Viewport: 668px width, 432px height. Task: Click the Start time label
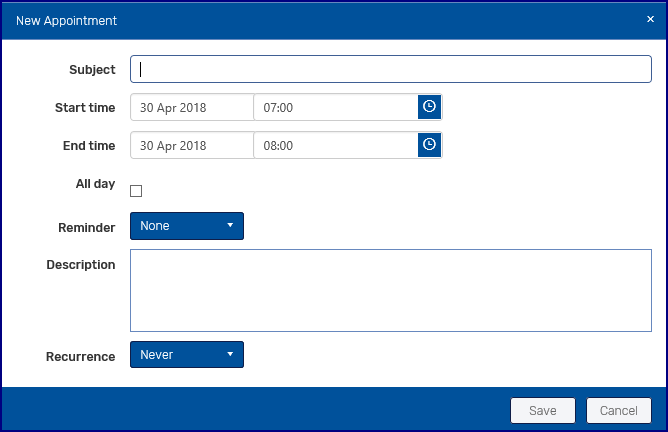tap(85, 107)
